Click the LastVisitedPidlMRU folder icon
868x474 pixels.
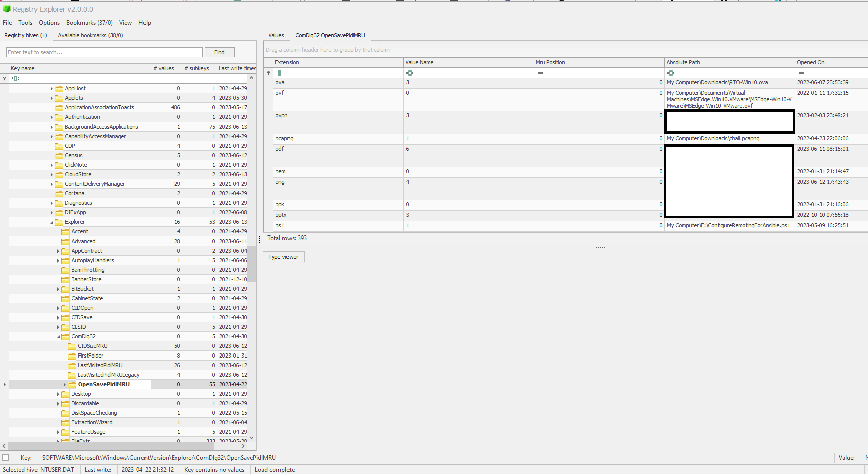(x=72, y=365)
